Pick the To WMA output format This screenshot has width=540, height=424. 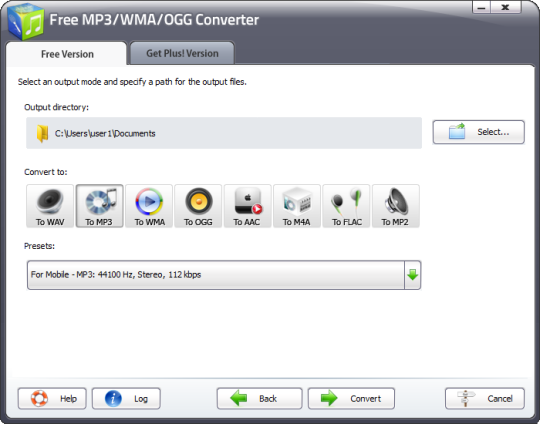click(149, 206)
